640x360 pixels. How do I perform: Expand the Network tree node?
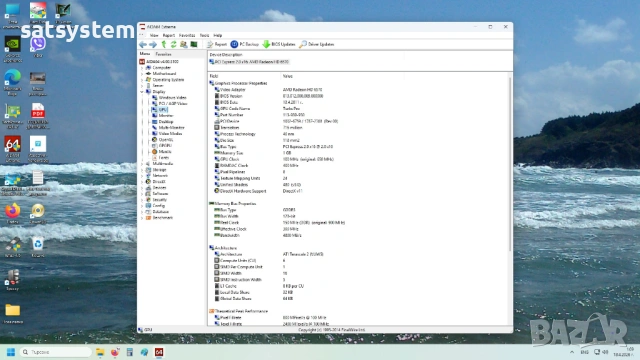coord(142,176)
